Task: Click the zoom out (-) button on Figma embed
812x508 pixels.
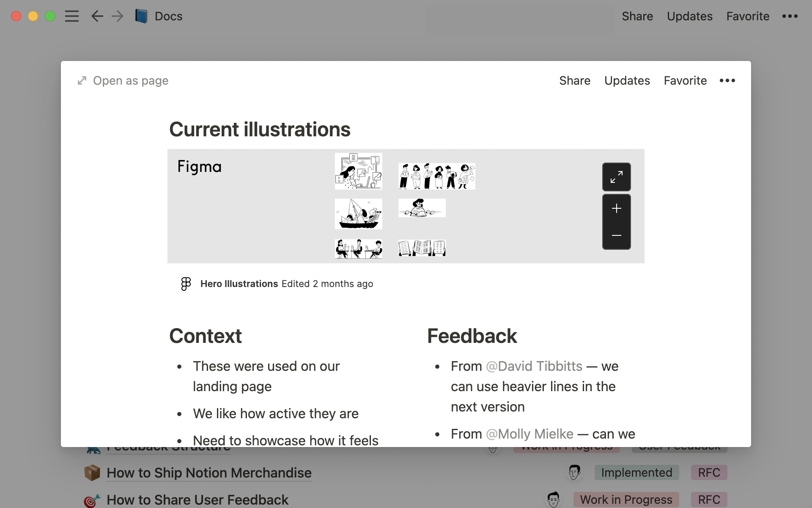Action: (x=616, y=235)
